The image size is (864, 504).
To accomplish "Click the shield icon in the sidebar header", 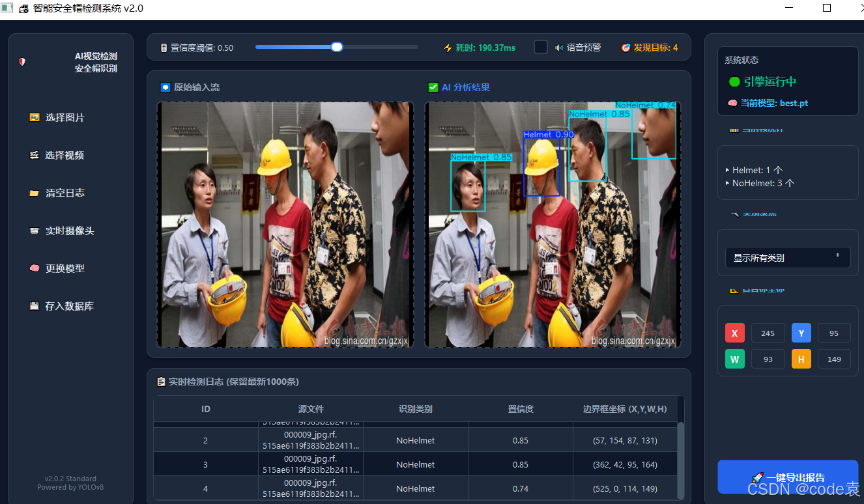I will click(x=22, y=62).
